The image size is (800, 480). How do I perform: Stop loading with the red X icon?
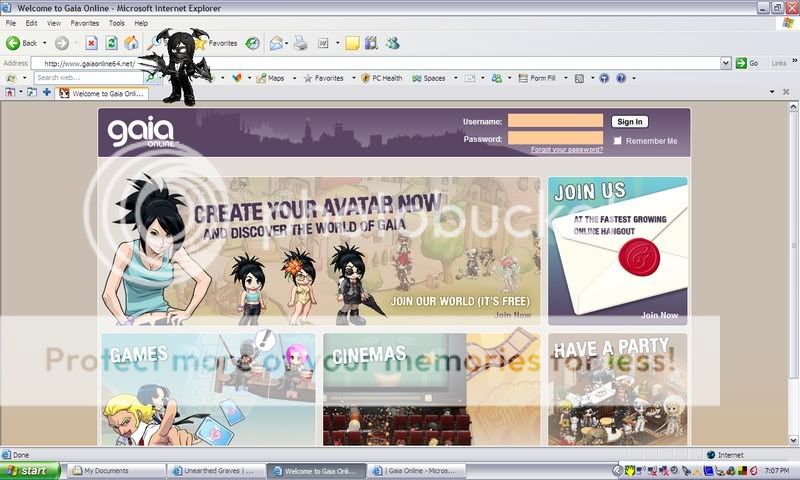click(x=91, y=43)
